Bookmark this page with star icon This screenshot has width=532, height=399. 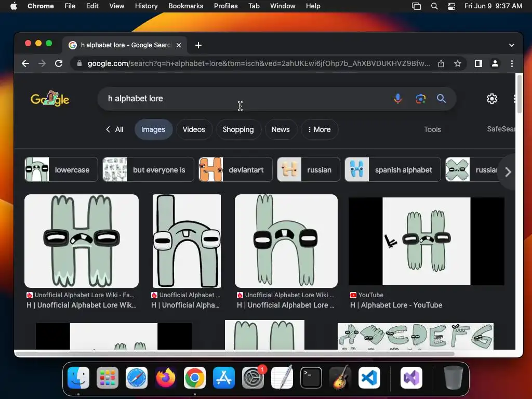pos(458,63)
